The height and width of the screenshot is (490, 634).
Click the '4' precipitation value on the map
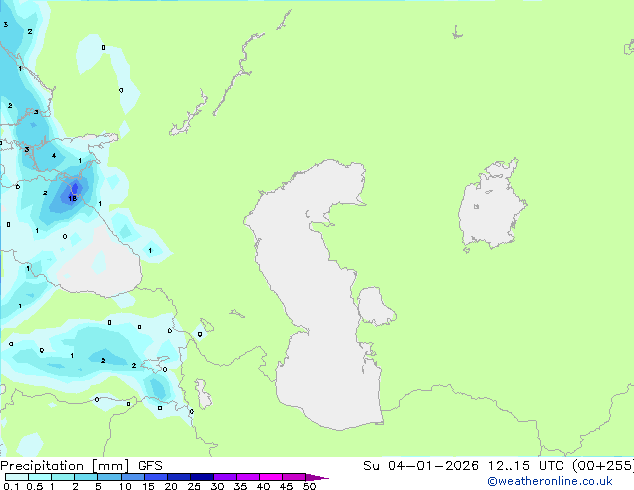click(54, 156)
